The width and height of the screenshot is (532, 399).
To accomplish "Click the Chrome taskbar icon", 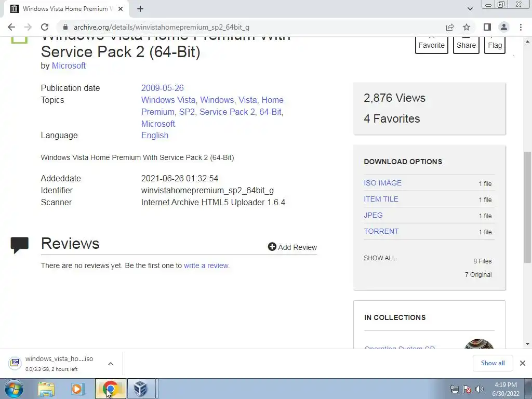I will pos(110,389).
